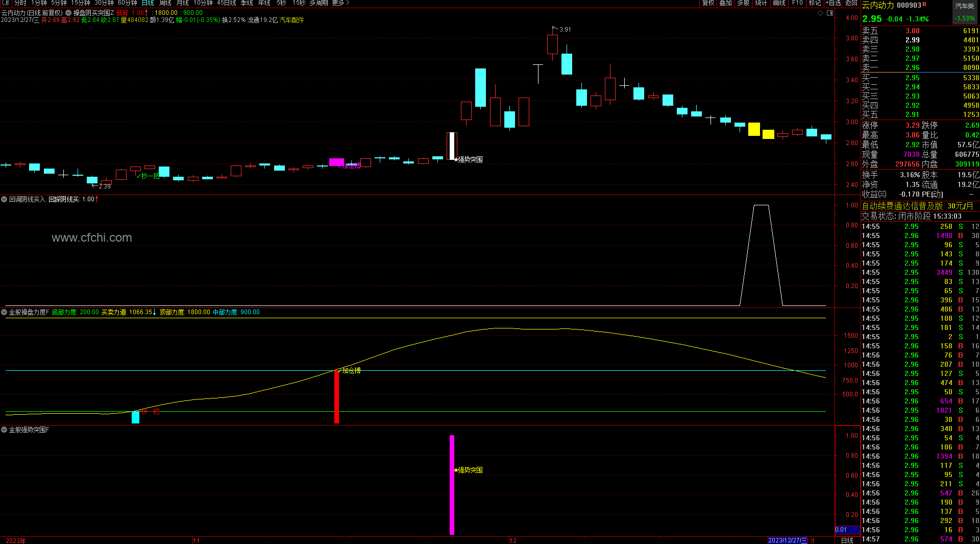This screenshot has height=544, width=980.
Task: Open the 分时 intraday chart tab
Action: pos(20,3)
